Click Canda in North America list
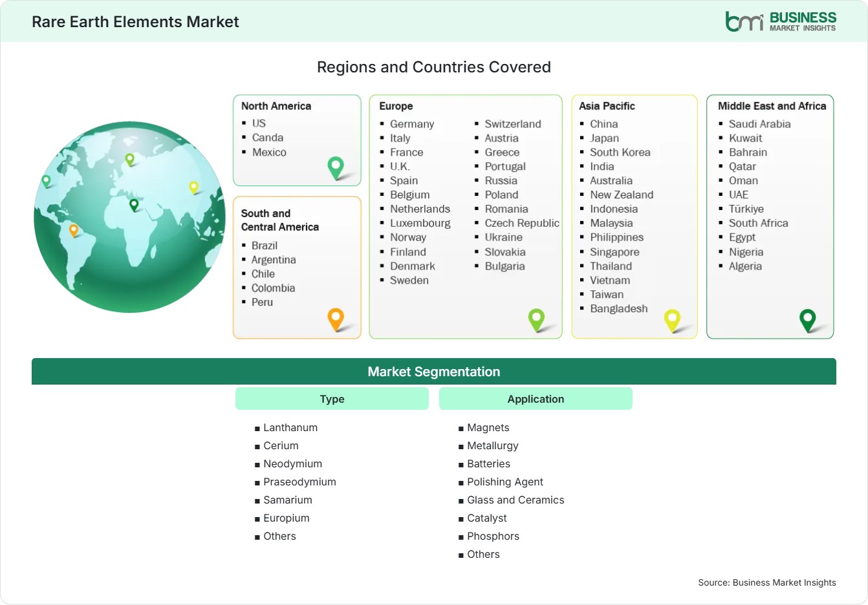Screen dimensions: 868x605 [x=268, y=138]
